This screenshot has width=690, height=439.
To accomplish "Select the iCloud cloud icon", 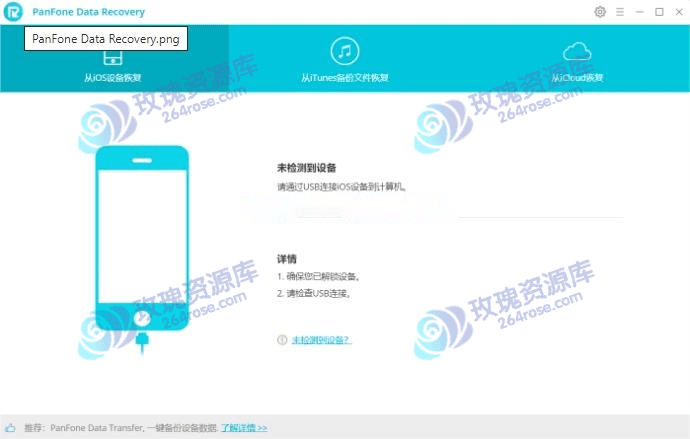I will click(577, 51).
